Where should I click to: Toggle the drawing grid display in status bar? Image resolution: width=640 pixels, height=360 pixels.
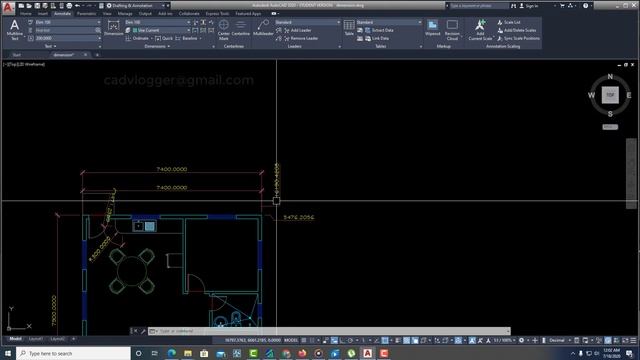click(304, 340)
